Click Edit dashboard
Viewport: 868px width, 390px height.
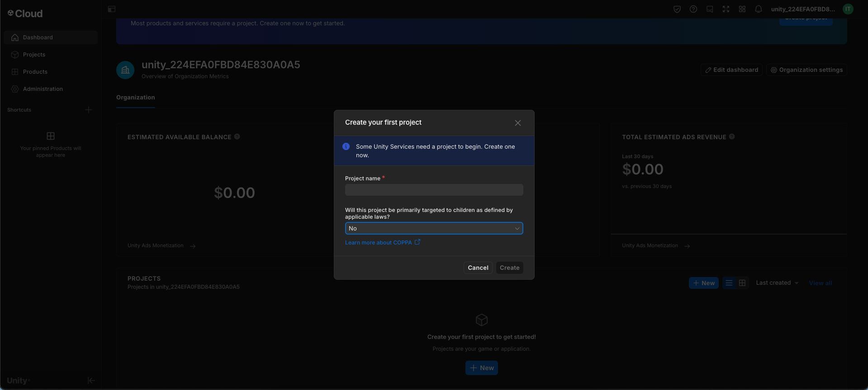pyautogui.click(x=732, y=70)
